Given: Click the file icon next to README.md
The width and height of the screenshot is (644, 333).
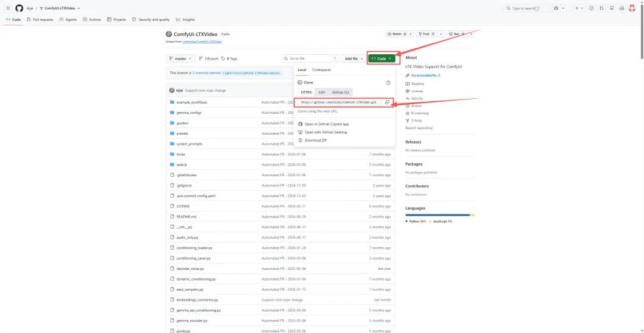Looking at the screenshot, I should [172, 216].
